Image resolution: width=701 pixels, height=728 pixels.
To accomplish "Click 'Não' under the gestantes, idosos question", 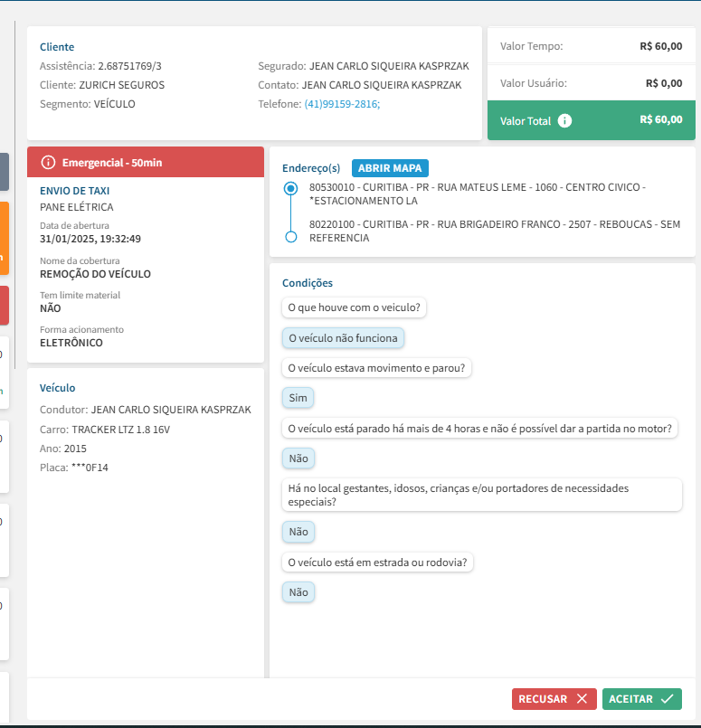I will coord(298,532).
